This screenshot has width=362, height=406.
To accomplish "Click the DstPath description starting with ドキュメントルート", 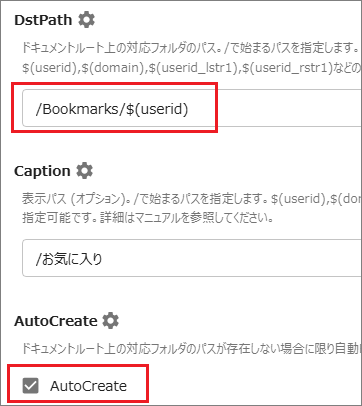I will click(x=191, y=48).
